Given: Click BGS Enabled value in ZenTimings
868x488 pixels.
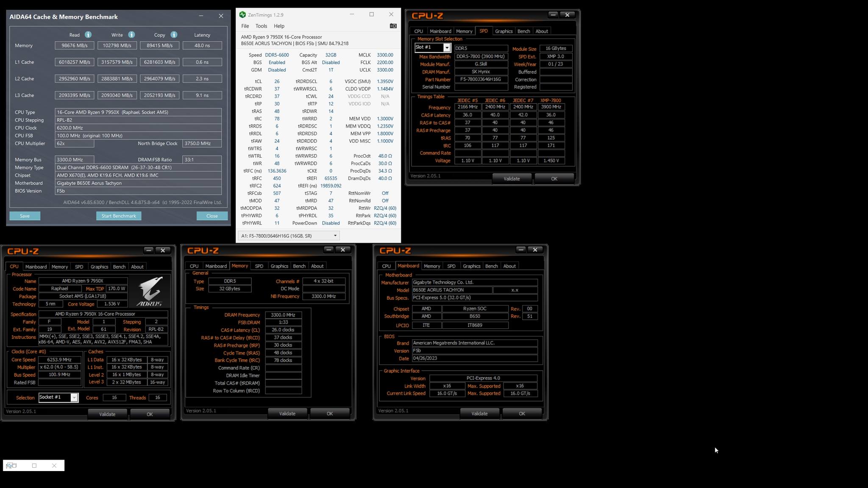Looking at the screenshot, I should tap(277, 62).
